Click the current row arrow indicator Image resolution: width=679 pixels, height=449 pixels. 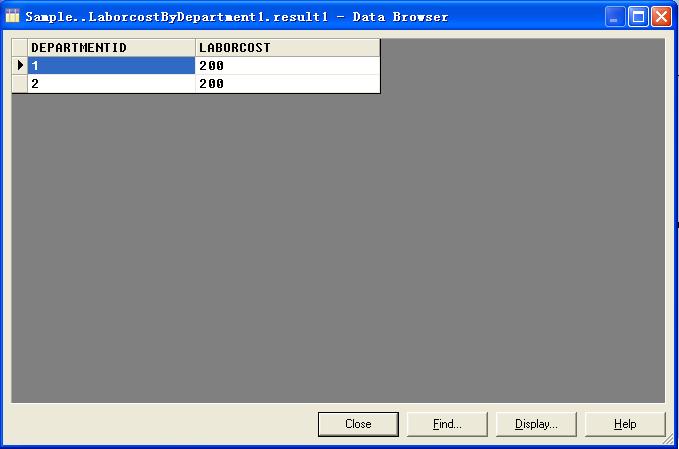point(20,65)
